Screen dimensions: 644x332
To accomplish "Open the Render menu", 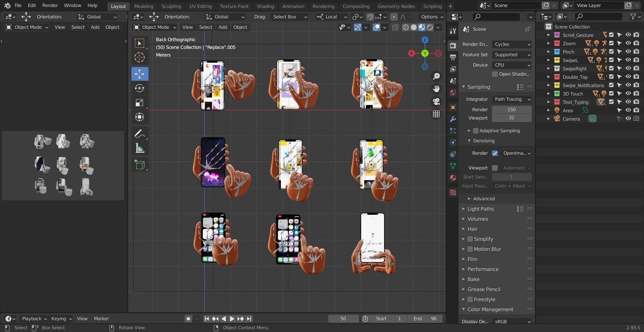I will click(x=50, y=5).
